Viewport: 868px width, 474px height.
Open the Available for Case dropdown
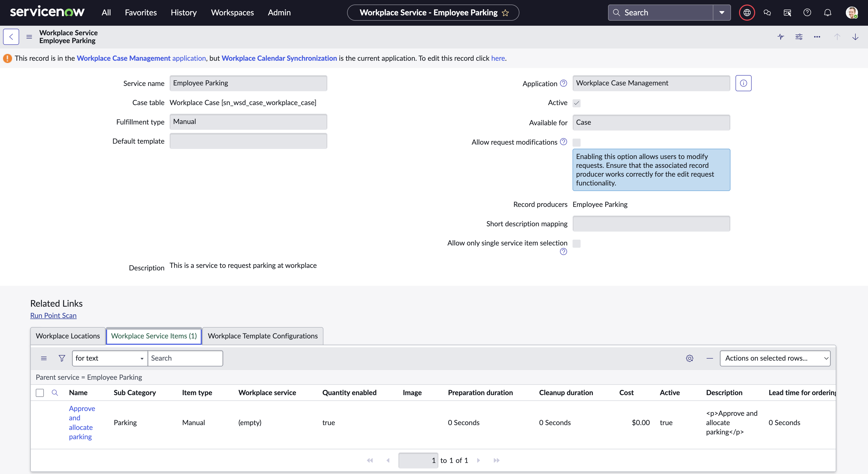coord(651,122)
